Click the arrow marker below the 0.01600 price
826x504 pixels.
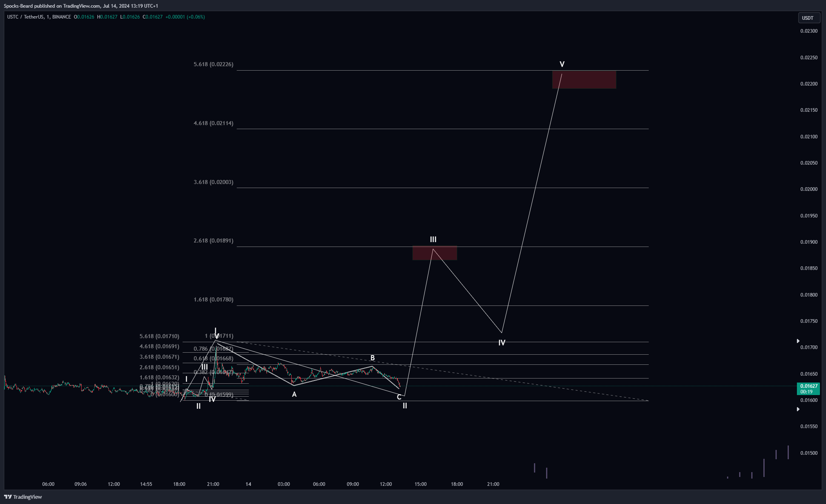(798, 409)
